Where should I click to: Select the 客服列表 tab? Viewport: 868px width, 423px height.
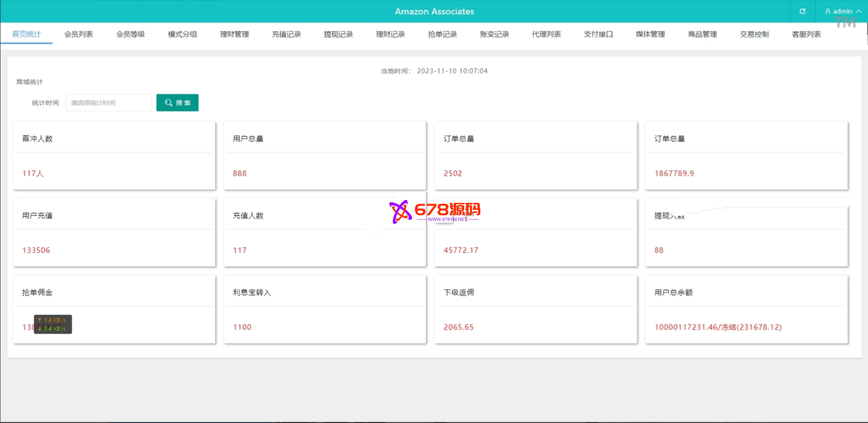[x=806, y=34]
